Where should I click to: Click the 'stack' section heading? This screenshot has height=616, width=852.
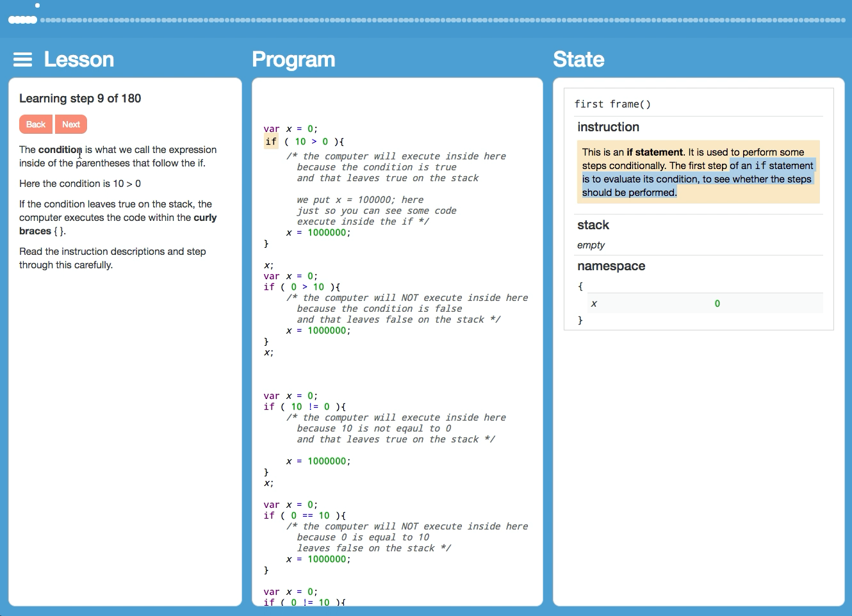pyautogui.click(x=593, y=225)
